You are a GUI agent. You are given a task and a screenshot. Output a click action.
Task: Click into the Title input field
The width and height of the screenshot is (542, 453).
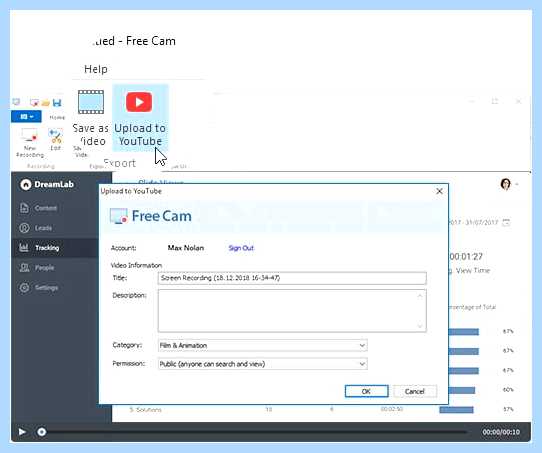(x=292, y=278)
